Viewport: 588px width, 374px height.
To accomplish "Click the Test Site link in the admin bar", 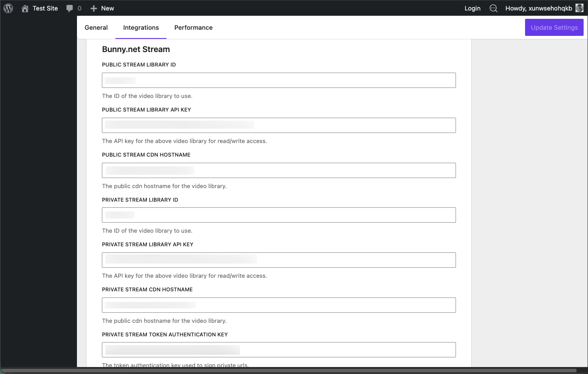I will [x=44, y=8].
